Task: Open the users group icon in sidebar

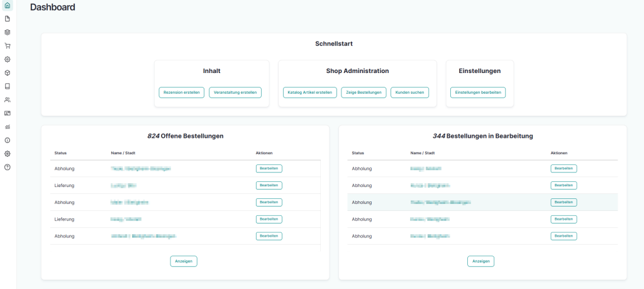Action: click(x=8, y=99)
